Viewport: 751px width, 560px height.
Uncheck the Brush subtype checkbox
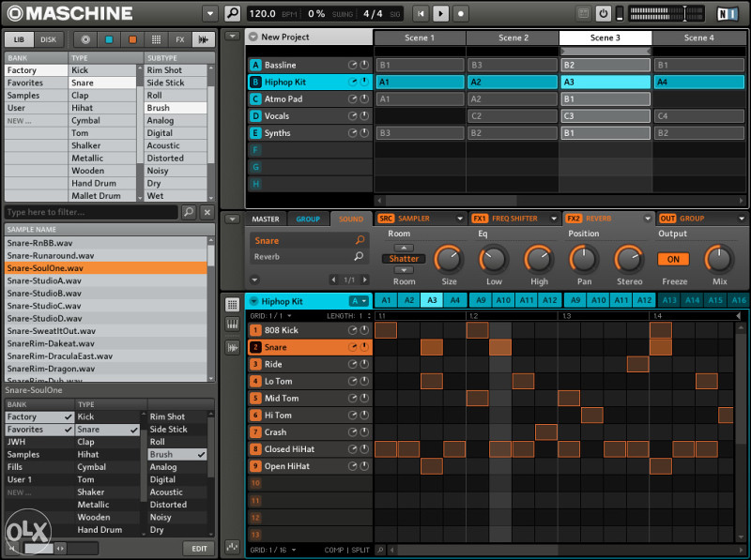coord(202,454)
